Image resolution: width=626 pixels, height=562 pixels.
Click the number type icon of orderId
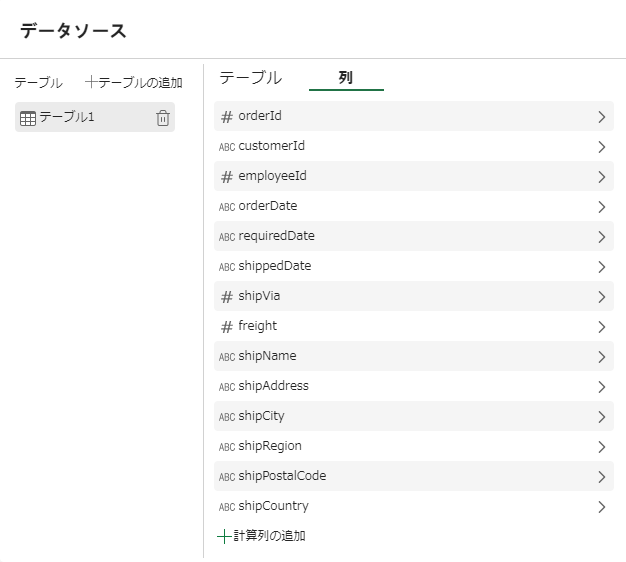226,117
